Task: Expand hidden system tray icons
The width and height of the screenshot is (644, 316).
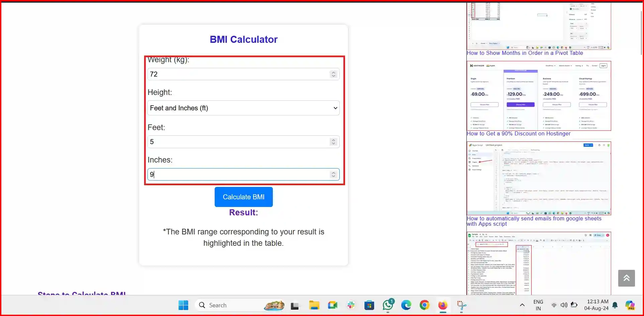Action: tap(522, 305)
